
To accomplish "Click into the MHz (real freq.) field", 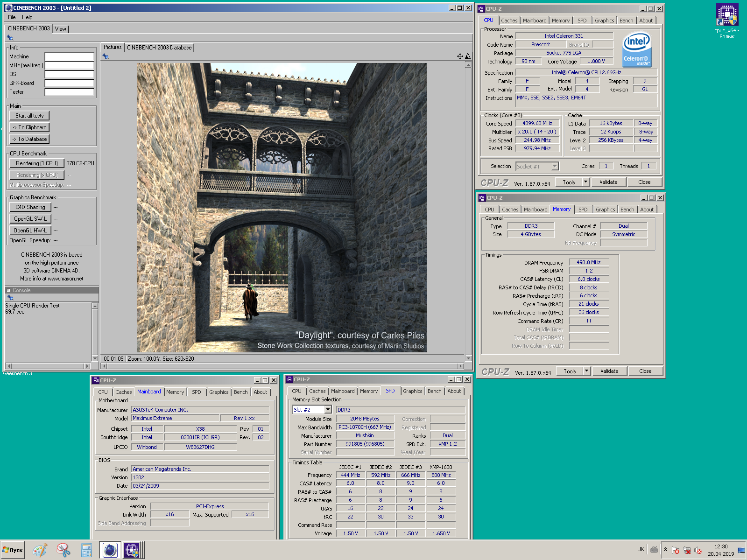I will coord(70,65).
